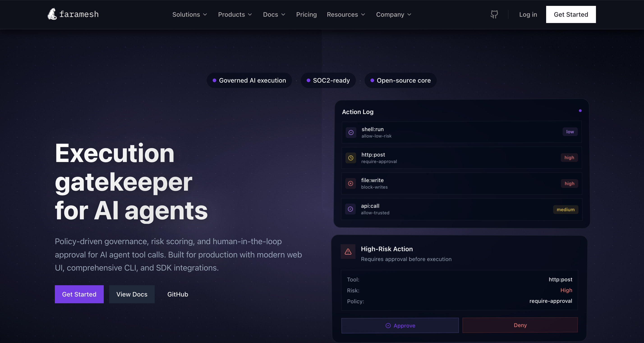Open the Company menu
Image resolution: width=644 pixels, height=343 pixels.
click(x=393, y=14)
